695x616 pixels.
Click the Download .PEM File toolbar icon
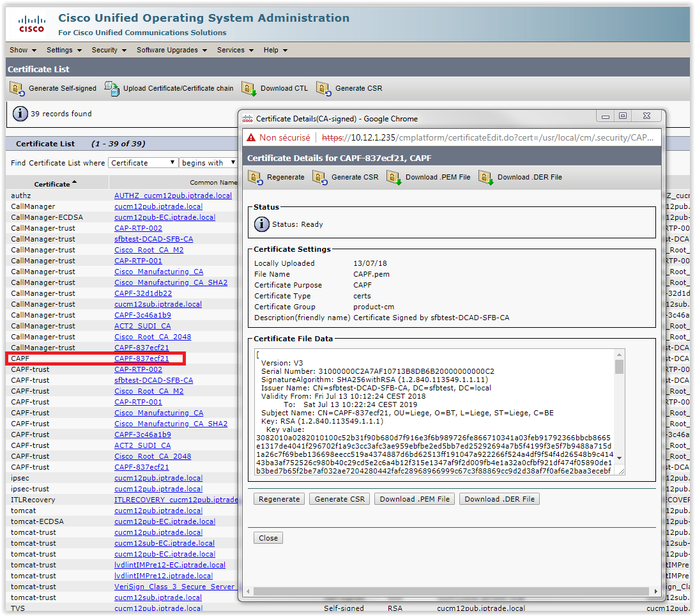pyautogui.click(x=394, y=178)
